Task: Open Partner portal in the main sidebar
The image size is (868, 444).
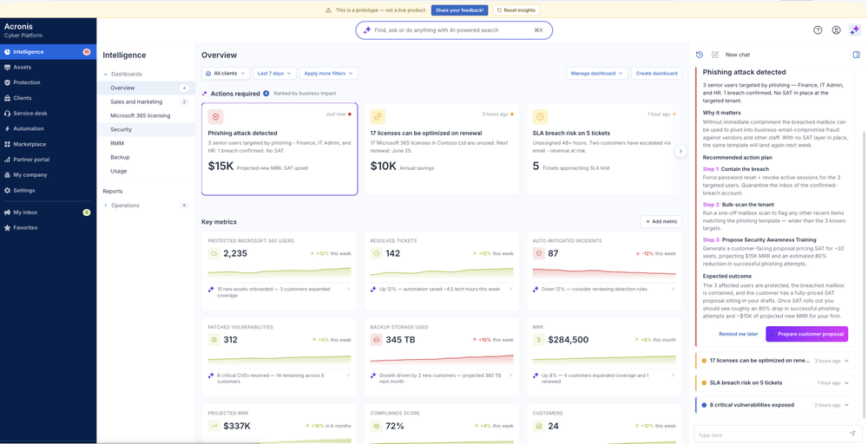Action: [x=48, y=160]
